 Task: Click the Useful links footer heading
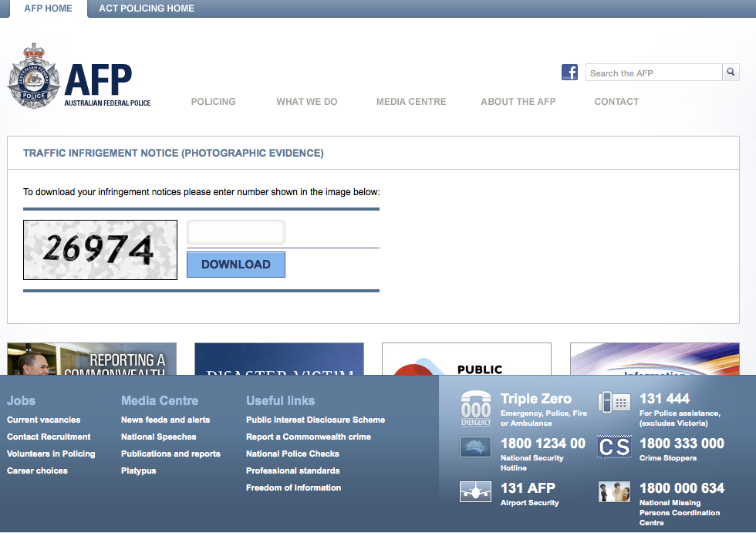(x=280, y=400)
